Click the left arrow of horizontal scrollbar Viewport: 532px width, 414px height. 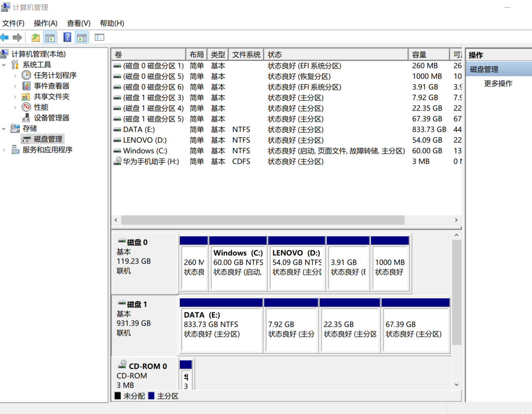click(116, 220)
